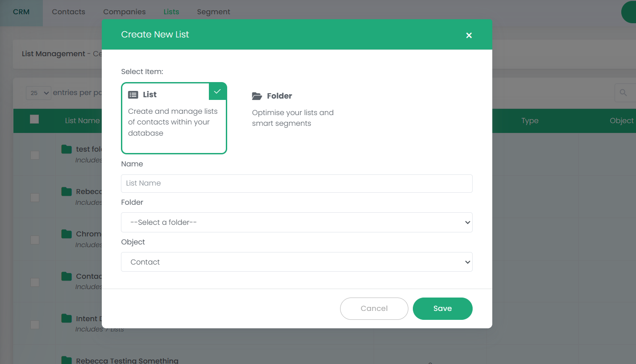This screenshot has height=364, width=636.
Task: Click the test folder's green folder icon
Action: (67, 149)
